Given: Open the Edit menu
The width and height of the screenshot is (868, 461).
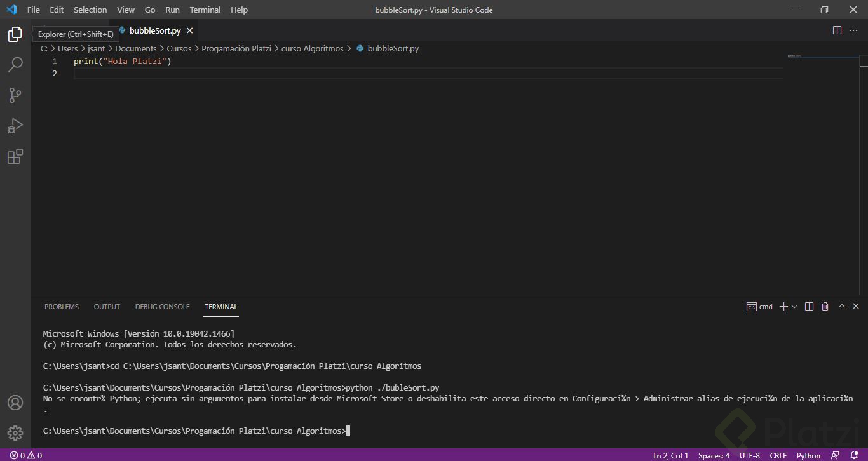Looking at the screenshot, I should point(57,10).
